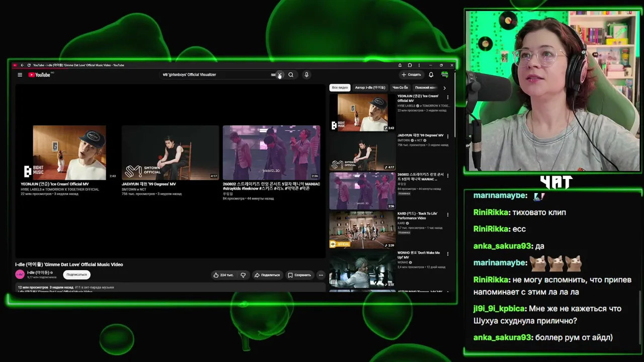Click the browser toolbar bell icon
The image size is (644, 362).
[x=400, y=65]
